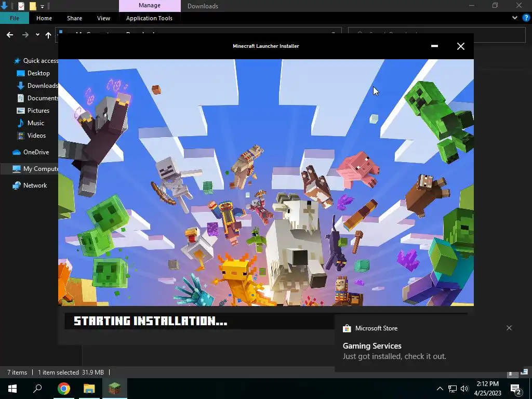Open Pictures in navigation pane
The width and height of the screenshot is (532, 399).
click(x=33, y=111)
